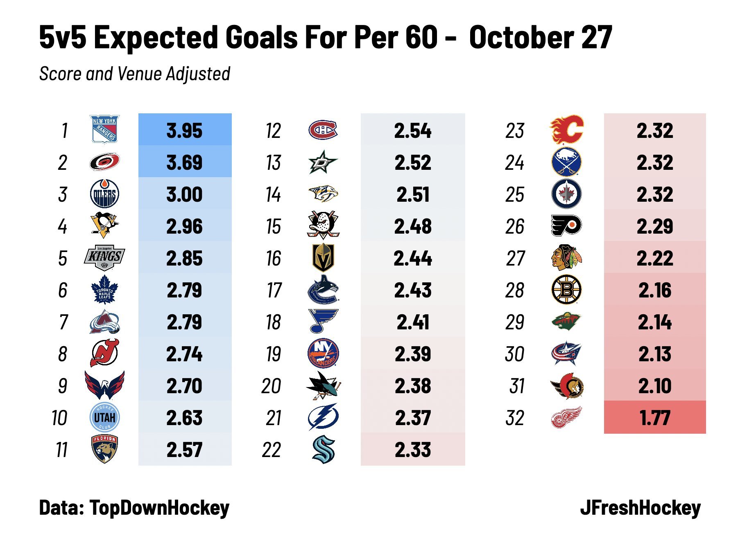The height and width of the screenshot is (545, 756).
Task: Click the 3.69 Hurricanes value cell
Action: click(x=185, y=162)
